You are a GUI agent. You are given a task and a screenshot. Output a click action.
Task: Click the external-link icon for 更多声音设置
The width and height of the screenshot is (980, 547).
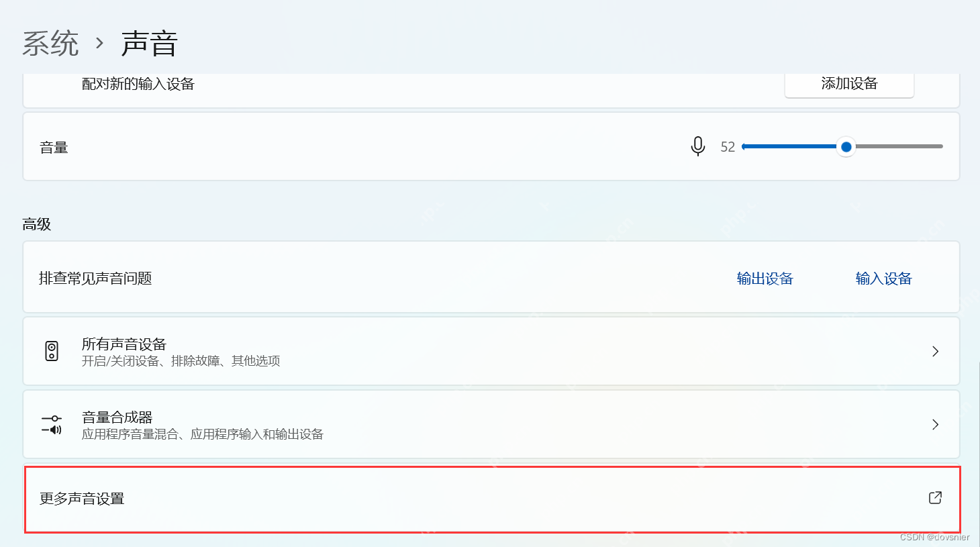click(x=935, y=497)
